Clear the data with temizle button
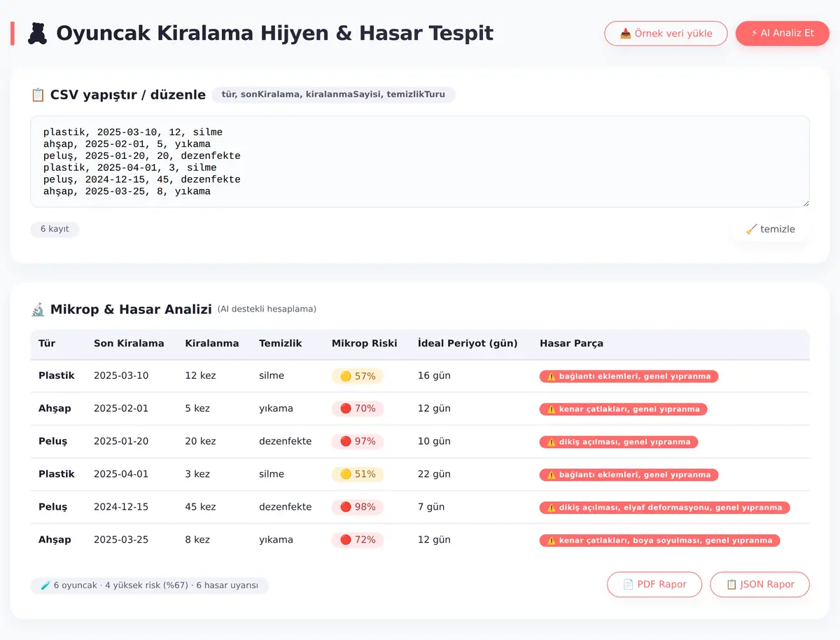This screenshot has height=640, width=840. [770, 229]
